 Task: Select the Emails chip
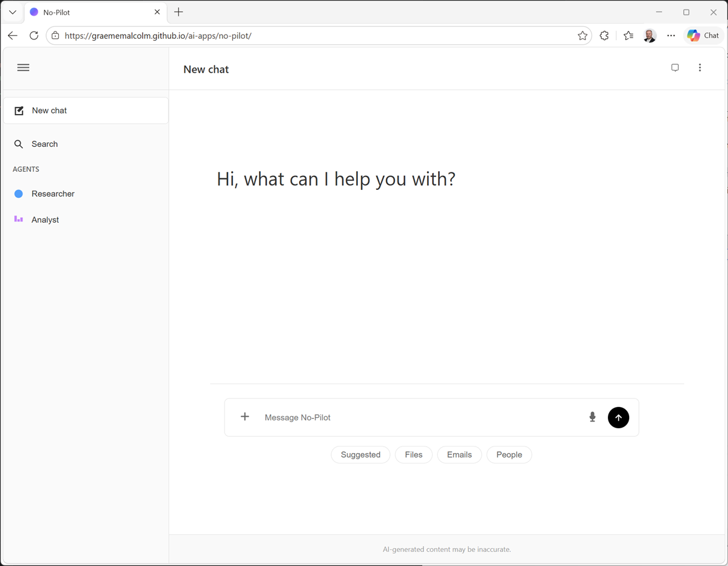(x=459, y=454)
